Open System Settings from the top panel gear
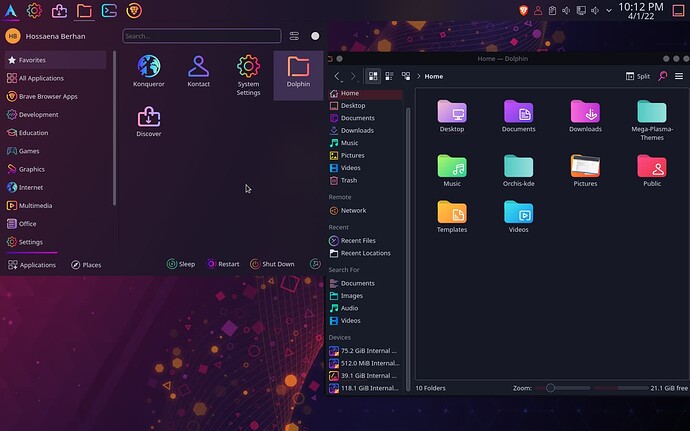This screenshot has height=431, width=690. pyautogui.click(x=34, y=10)
